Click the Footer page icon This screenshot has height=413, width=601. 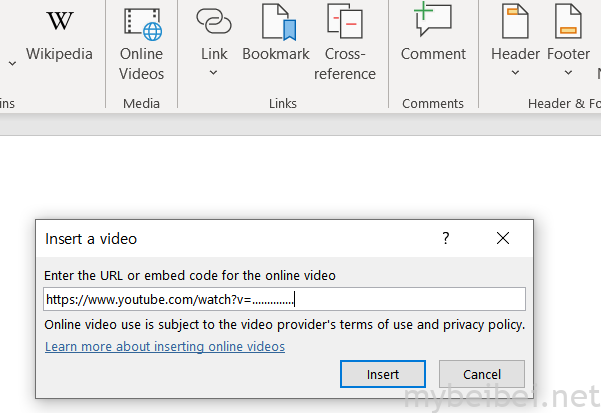568,21
